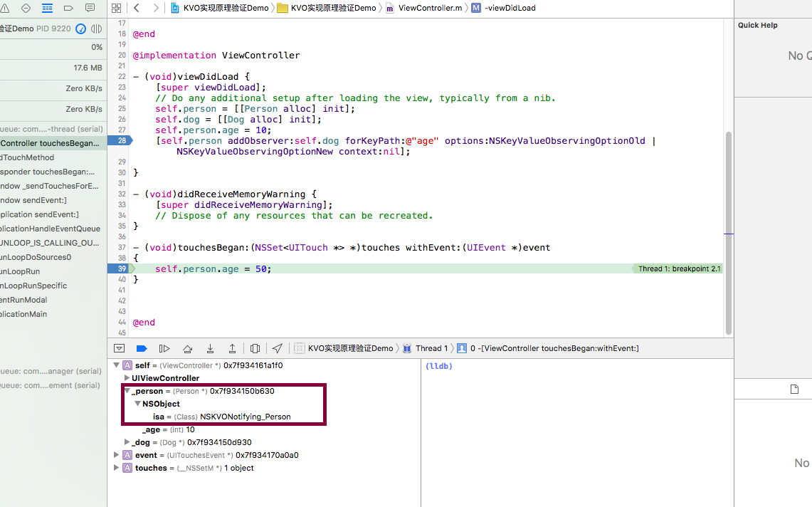Step out of the function
812x507 pixels.
coord(233,348)
